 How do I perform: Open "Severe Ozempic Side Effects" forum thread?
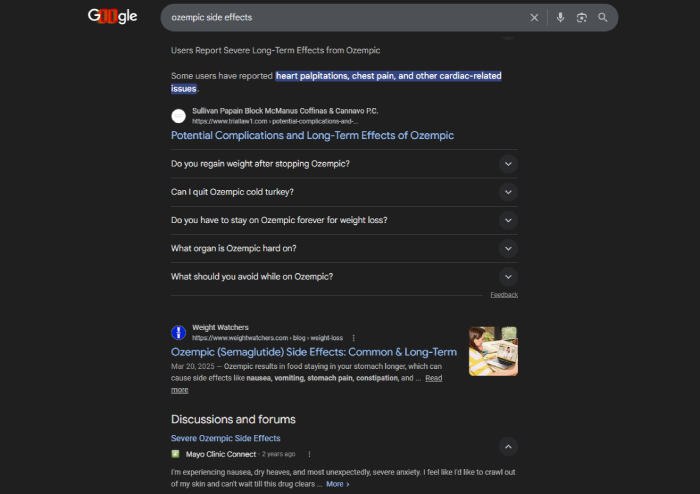225,438
